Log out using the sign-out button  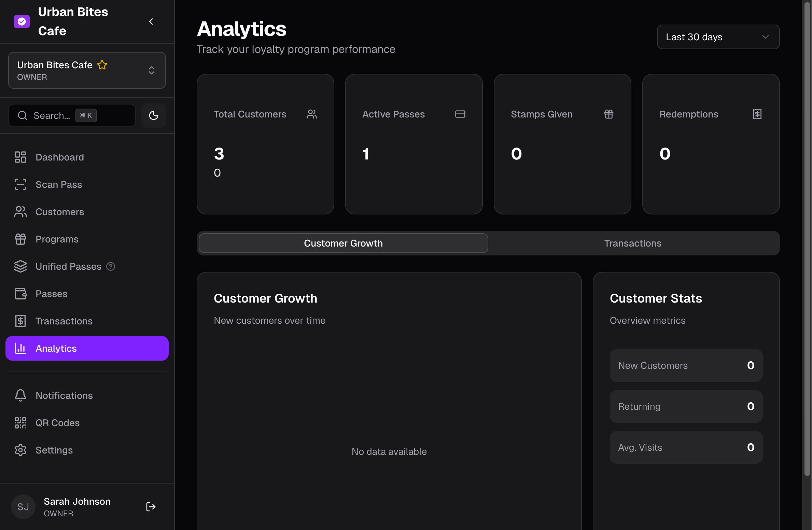(x=150, y=507)
